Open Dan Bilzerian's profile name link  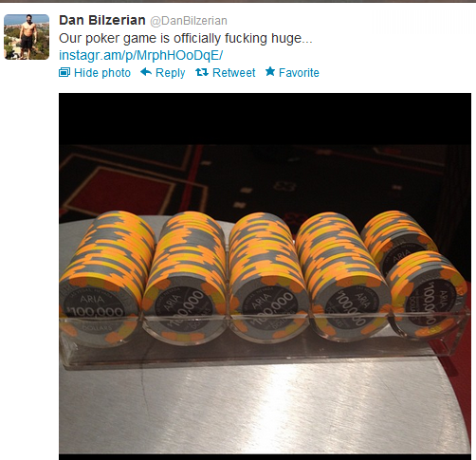point(102,20)
